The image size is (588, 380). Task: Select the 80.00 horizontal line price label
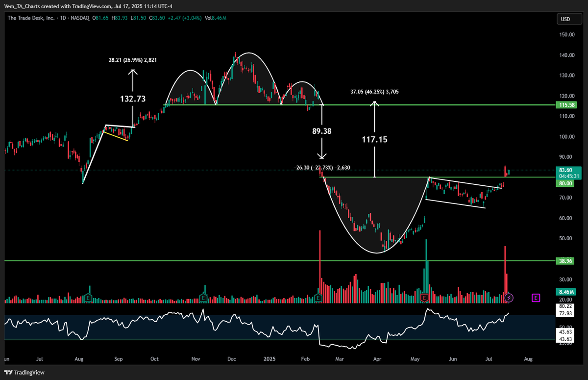[565, 183]
